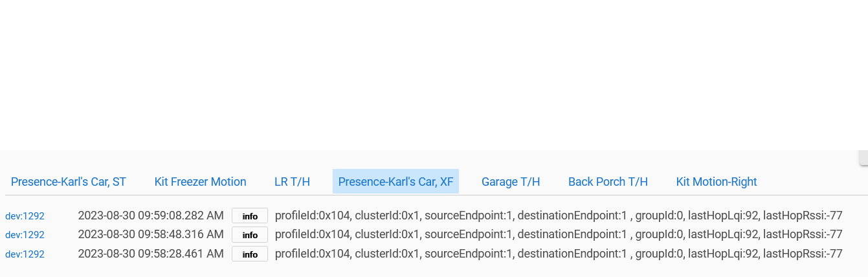868x277 pixels.
Task: Open the Back Porch T/H tab
Action: point(608,182)
